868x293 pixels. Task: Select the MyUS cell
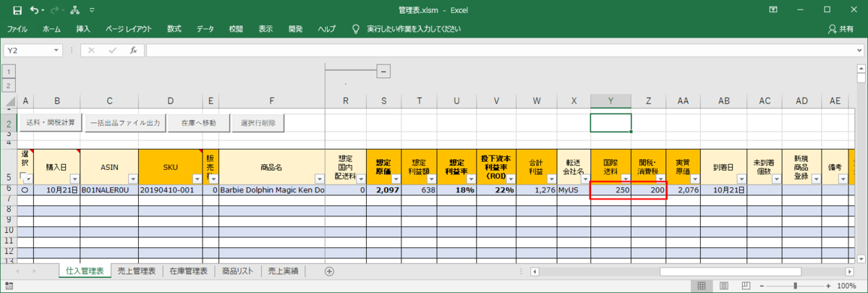(x=574, y=190)
